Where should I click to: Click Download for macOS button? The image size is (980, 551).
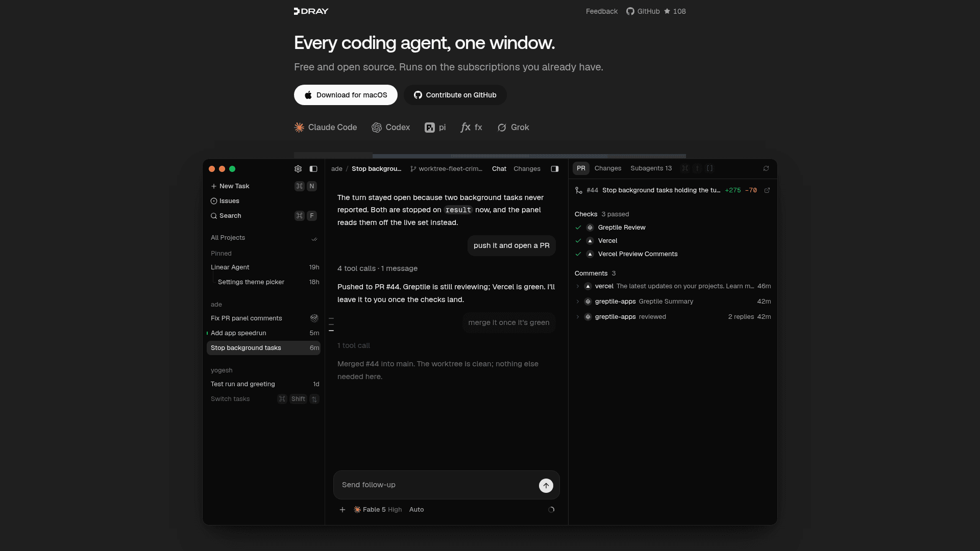pyautogui.click(x=346, y=95)
